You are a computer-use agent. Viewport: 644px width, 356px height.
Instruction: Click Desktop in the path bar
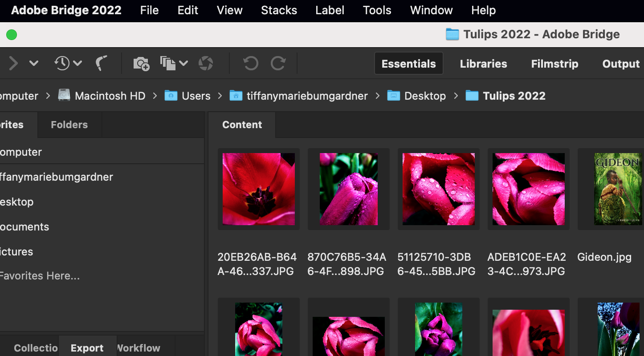click(x=425, y=96)
